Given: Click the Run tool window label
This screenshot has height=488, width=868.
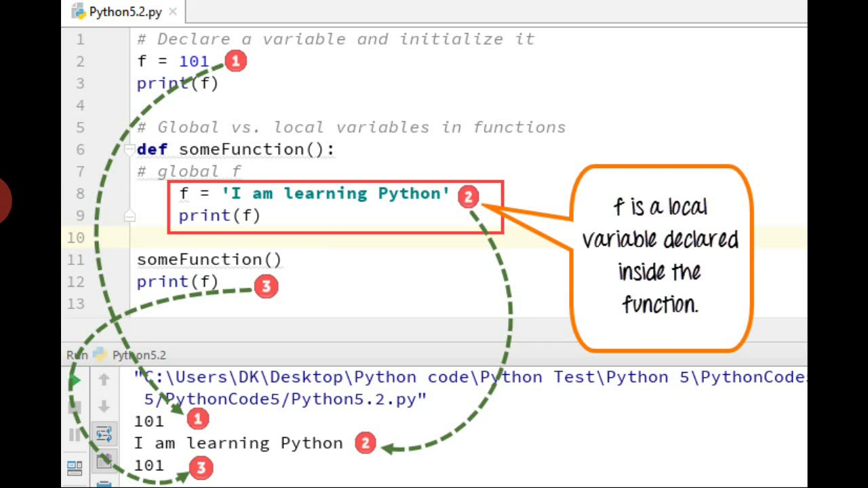Looking at the screenshot, I should tap(77, 354).
